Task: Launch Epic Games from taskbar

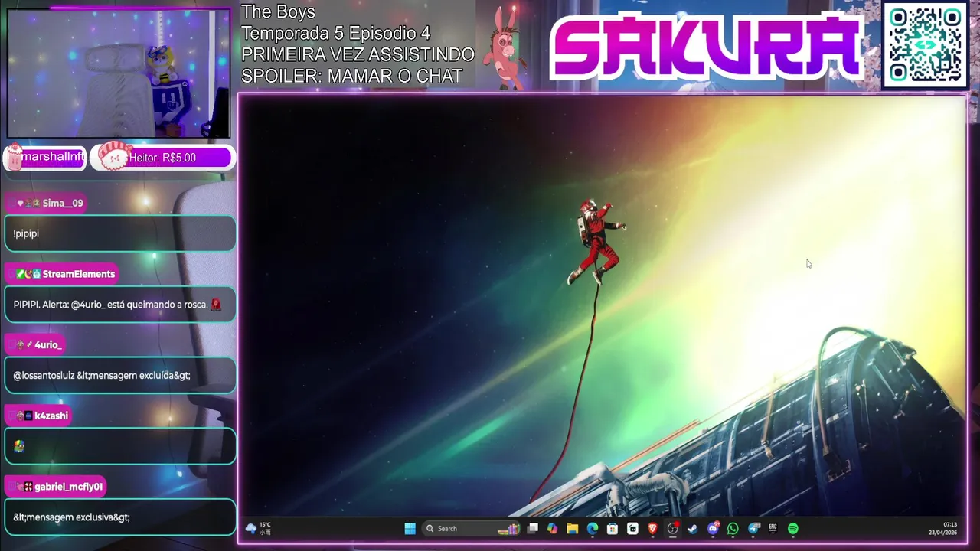Action: pyautogui.click(x=773, y=528)
